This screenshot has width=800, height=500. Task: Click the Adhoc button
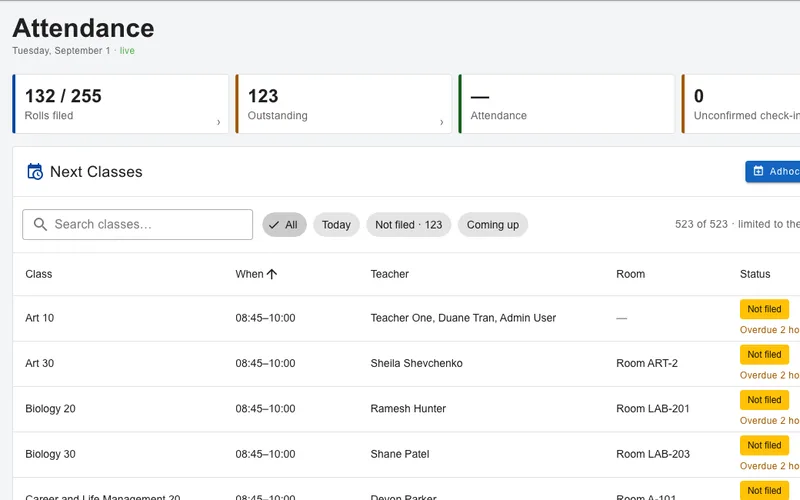(x=772, y=171)
